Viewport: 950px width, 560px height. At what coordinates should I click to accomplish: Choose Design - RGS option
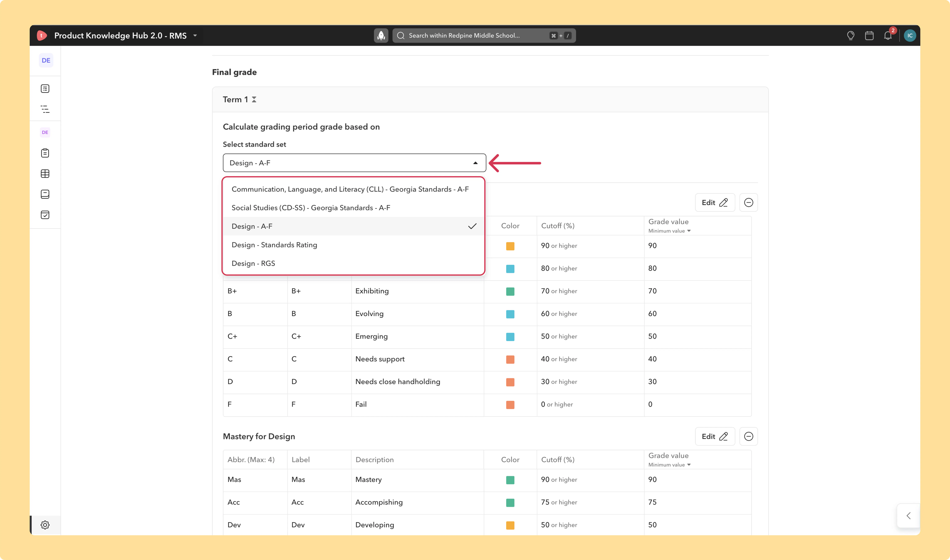click(x=353, y=263)
